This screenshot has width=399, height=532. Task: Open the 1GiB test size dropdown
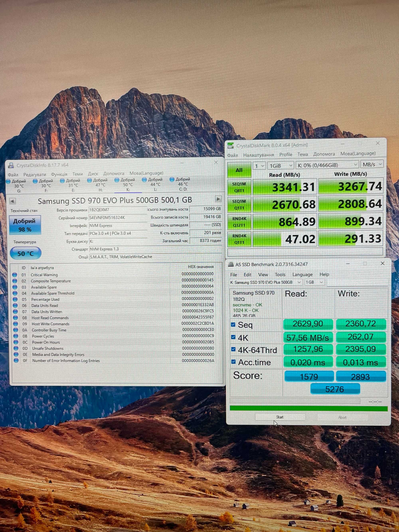[281, 166]
